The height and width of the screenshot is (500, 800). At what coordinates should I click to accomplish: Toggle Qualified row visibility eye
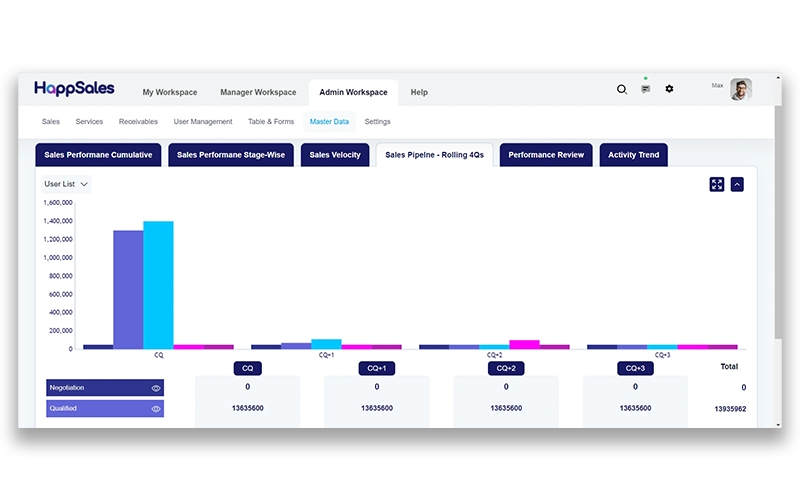[x=156, y=409]
